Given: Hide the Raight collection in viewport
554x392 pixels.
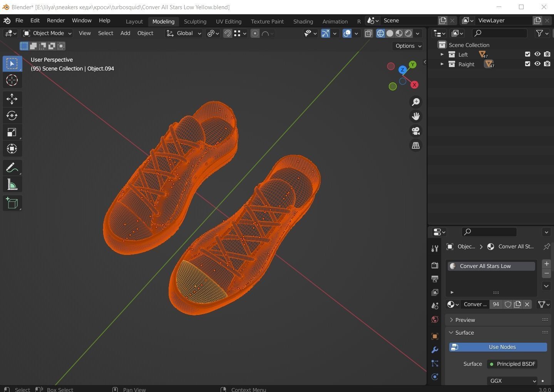Looking at the screenshot, I should point(537,64).
